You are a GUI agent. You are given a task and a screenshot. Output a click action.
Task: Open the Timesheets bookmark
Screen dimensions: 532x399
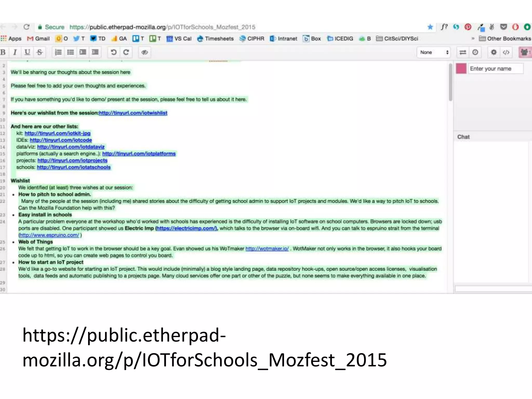[215, 39]
